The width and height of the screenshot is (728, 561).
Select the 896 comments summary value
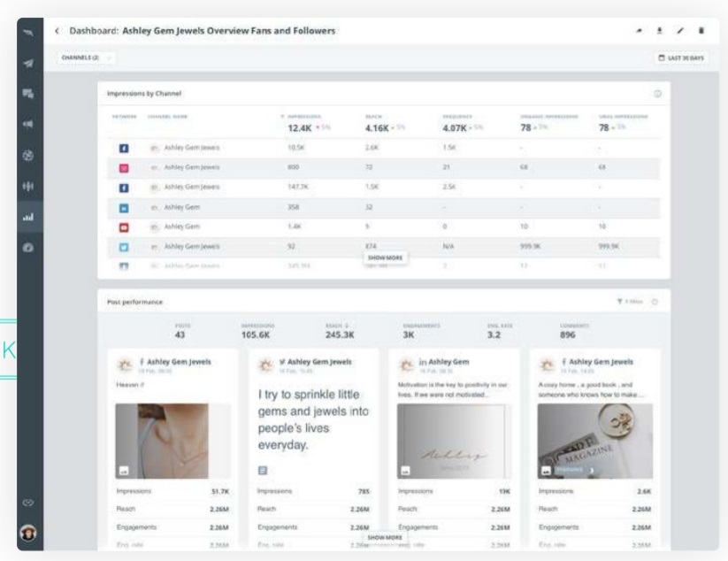[x=567, y=334]
